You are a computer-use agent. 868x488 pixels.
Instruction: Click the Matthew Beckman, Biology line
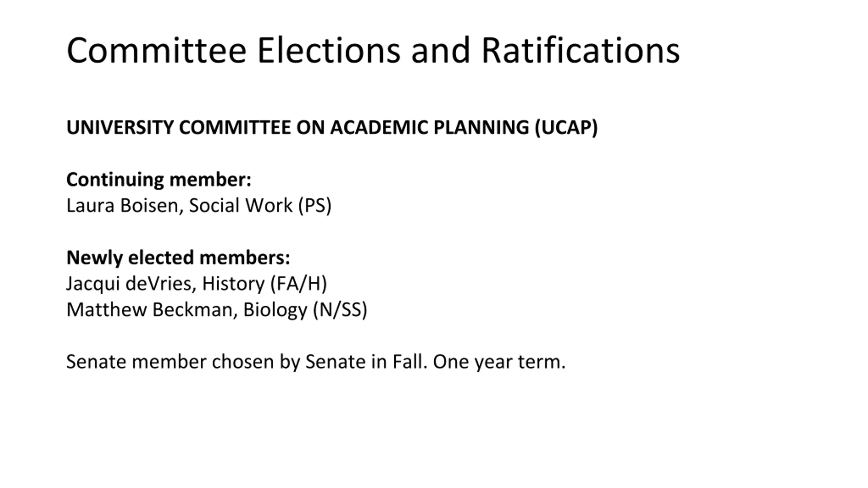click(217, 310)
